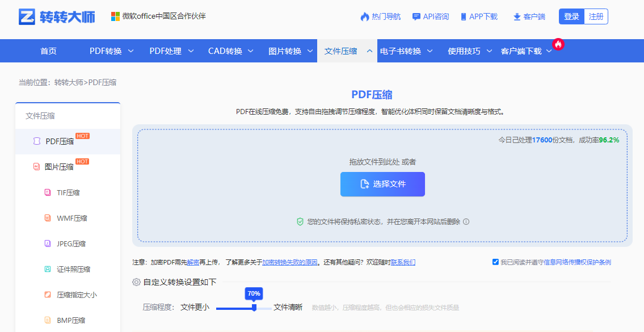Toggle the 我已阅读并遵守 agreement checkbox
This screenshot has height=332, width=644.
click(495, 262)
